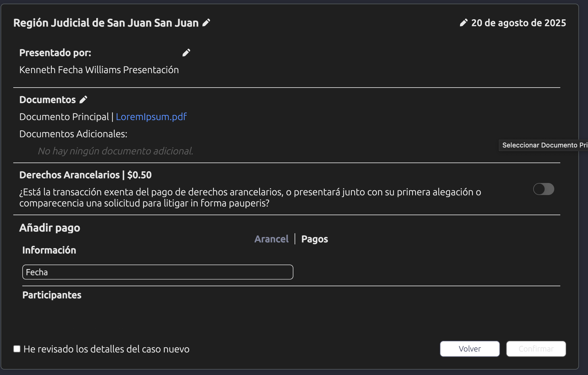Switch to the Arancel tab
Image resolution: width=588 pixels, height=375 pixels.
point(271,239)
